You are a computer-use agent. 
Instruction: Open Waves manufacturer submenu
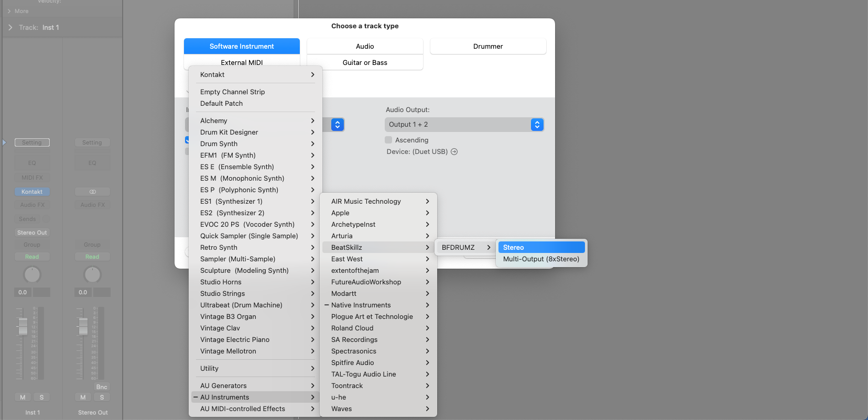[379, 408]
